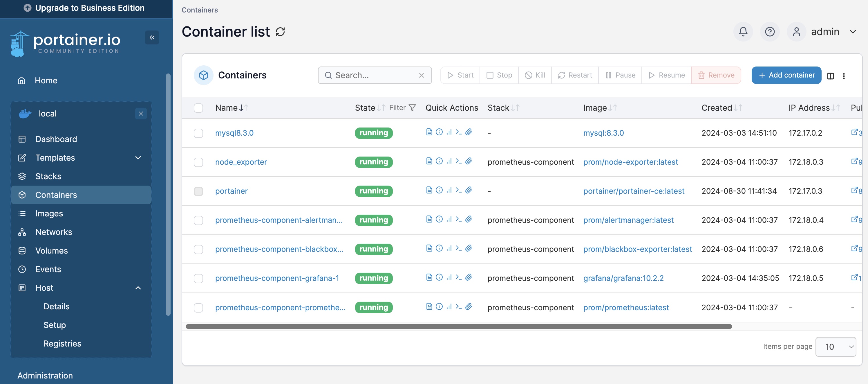
Task: Open Registries under Host
Action: [62, 344]
